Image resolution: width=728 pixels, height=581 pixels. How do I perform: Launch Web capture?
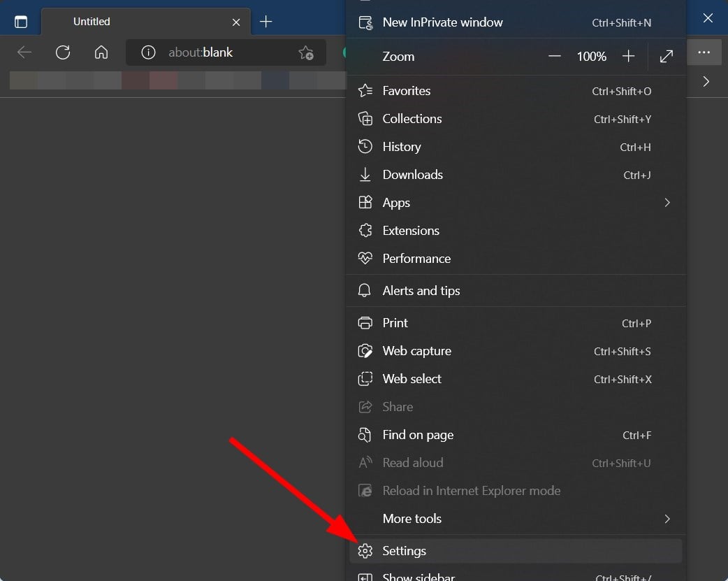click(417, 351)
